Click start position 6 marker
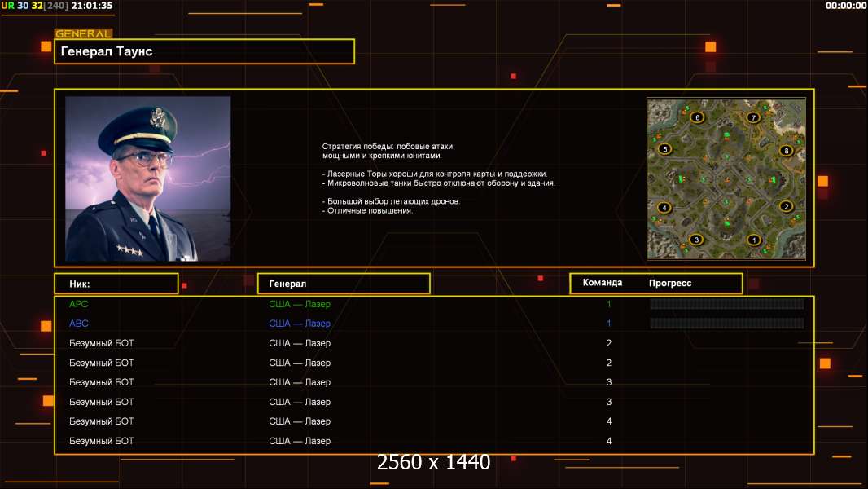Viewport: 868px width, 489px height. [x=697, y=117]
